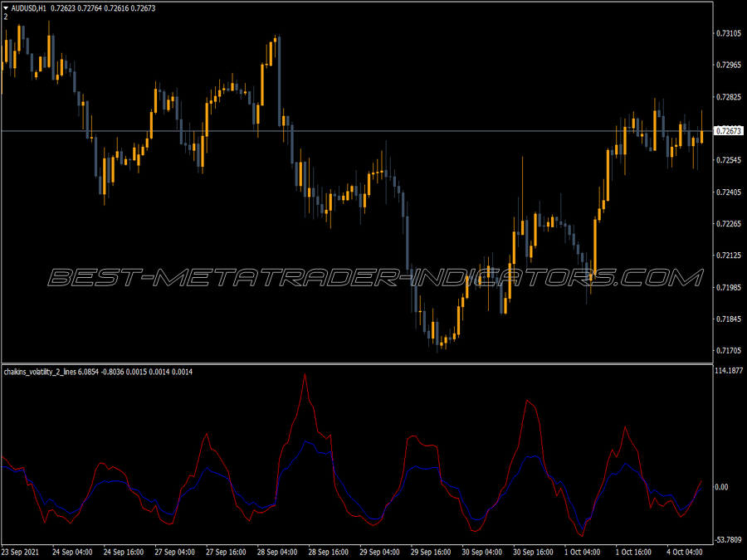Select the 1 Oct 16:00 time label
747x560 pixels.
click(x=633, y=552)
